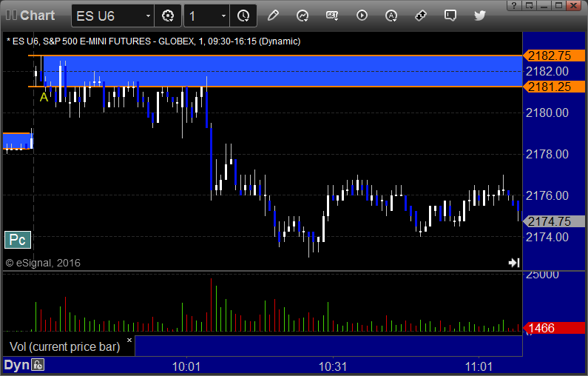Click the 1466 red volume value marker

[x=554, y=328]
